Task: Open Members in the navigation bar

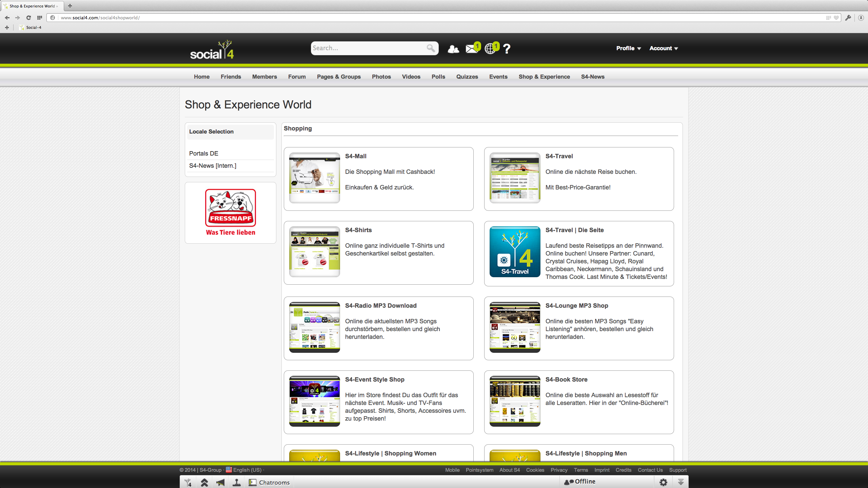Action: point(264,77)
